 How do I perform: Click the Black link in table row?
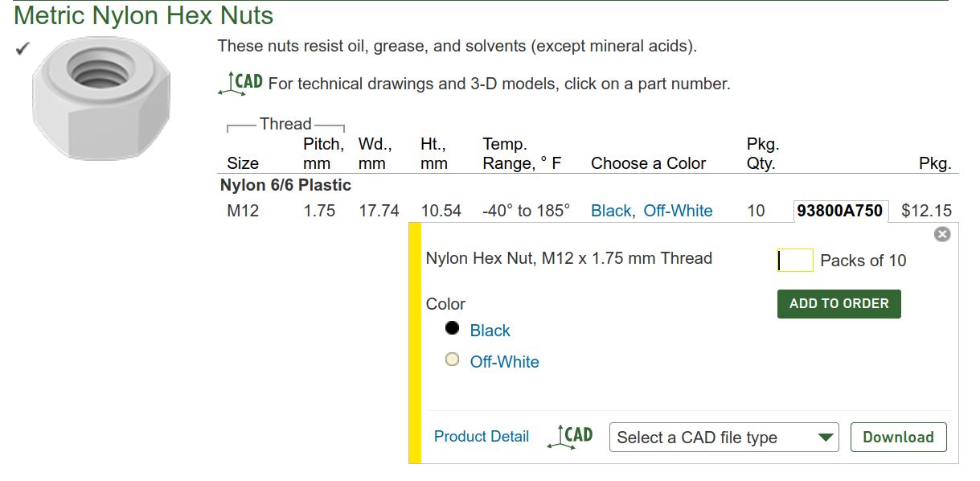(611, 211)
